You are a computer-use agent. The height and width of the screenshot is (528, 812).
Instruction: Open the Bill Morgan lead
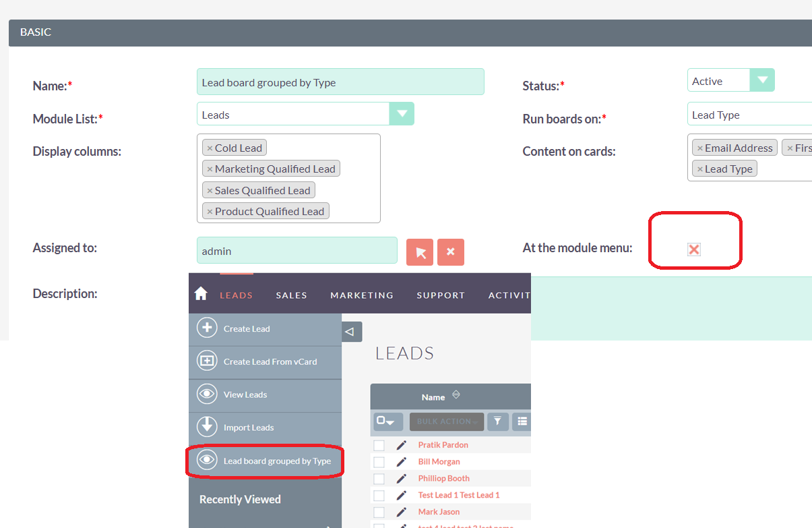439,462
